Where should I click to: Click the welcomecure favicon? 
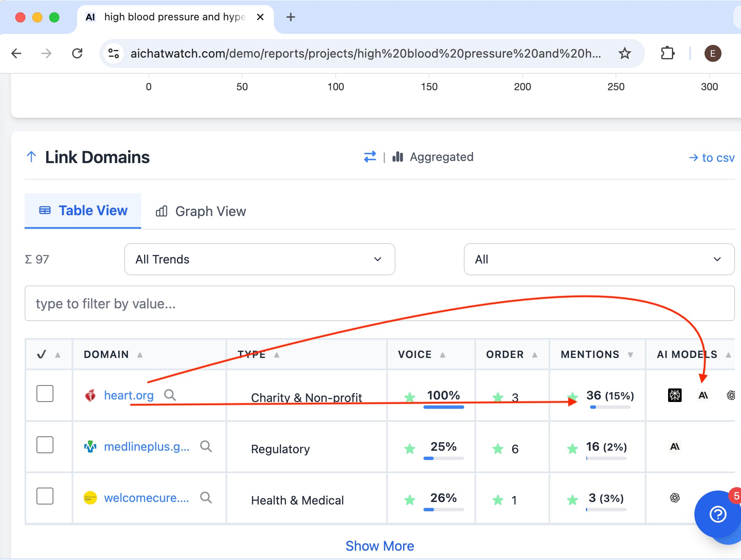coord(90,498)
